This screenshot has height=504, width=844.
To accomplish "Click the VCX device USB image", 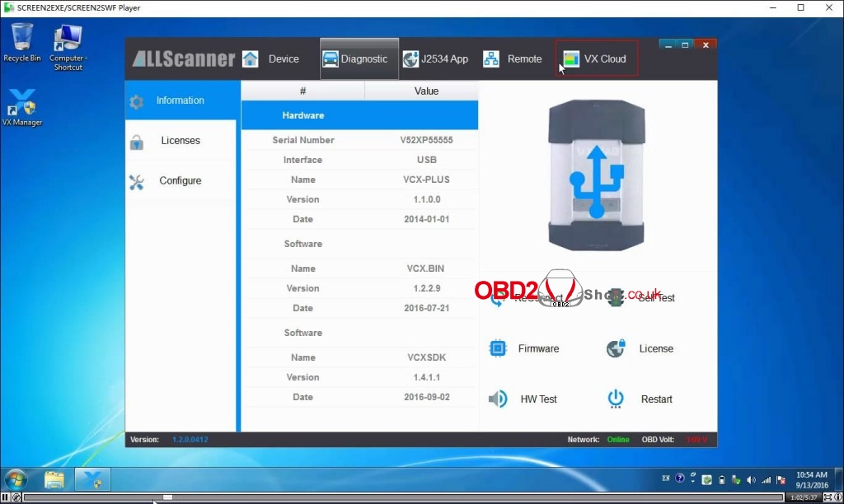I will pos(598,175).
